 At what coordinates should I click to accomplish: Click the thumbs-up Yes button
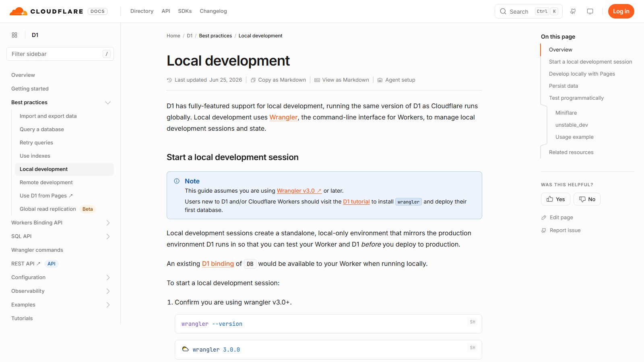pos(555,199)
